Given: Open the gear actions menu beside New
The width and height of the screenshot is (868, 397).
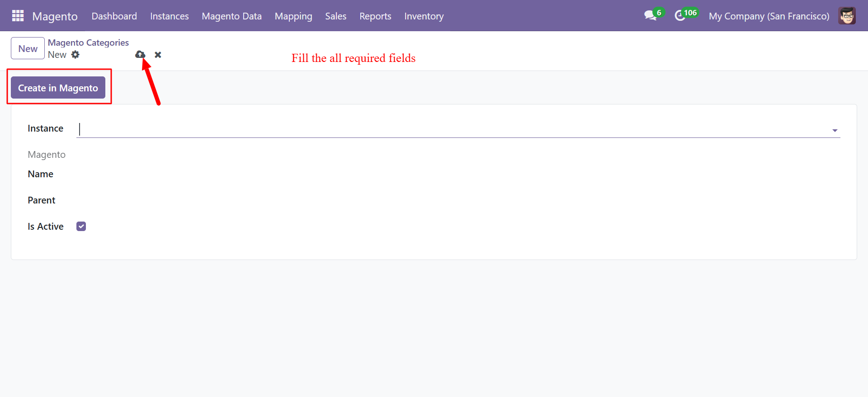Looking at the screenshot, I should point(75,55).
